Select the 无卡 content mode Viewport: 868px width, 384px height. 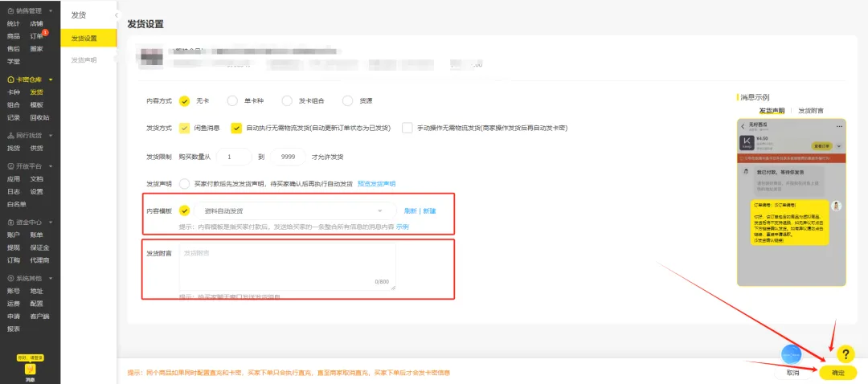[184, 100]
